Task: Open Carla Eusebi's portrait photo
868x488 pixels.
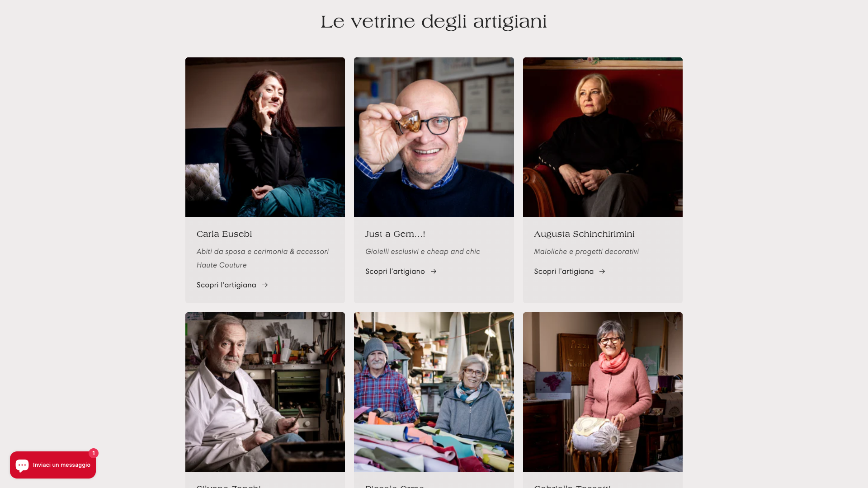Action: click(265, 137)
